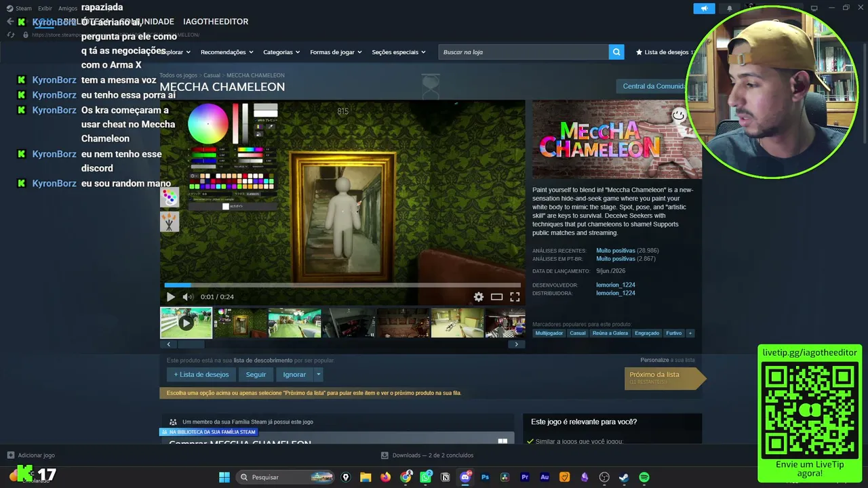Viewport: 868px width, 488px height.
Task: Open video settings gear in player
Action: (479, 297)
